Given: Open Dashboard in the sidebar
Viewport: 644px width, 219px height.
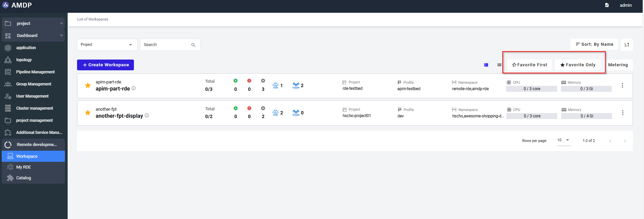Looking at the screenshot, I should coord(27,36).
